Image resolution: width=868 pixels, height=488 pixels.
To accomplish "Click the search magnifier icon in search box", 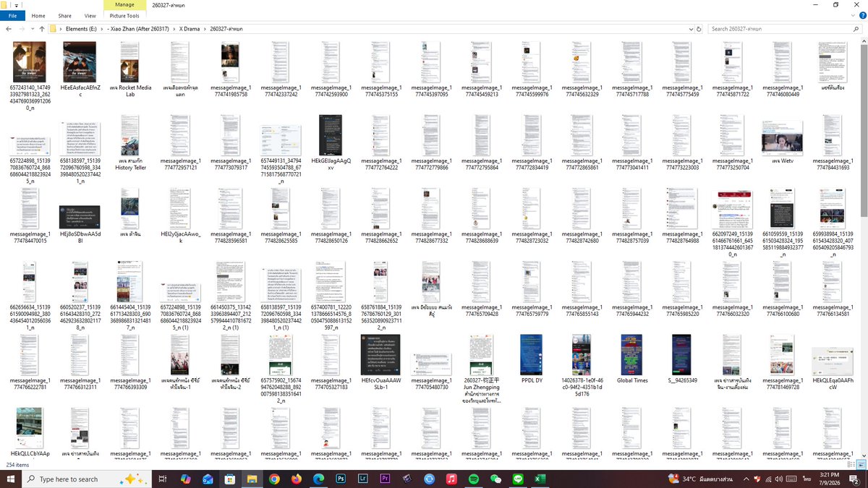I will 856,29.
